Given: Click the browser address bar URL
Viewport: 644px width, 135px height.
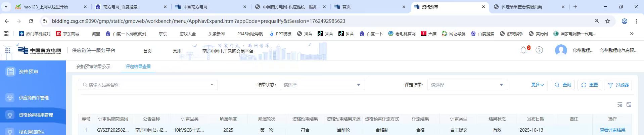Looking at the screenshot, I should click(x=198, y=21).
